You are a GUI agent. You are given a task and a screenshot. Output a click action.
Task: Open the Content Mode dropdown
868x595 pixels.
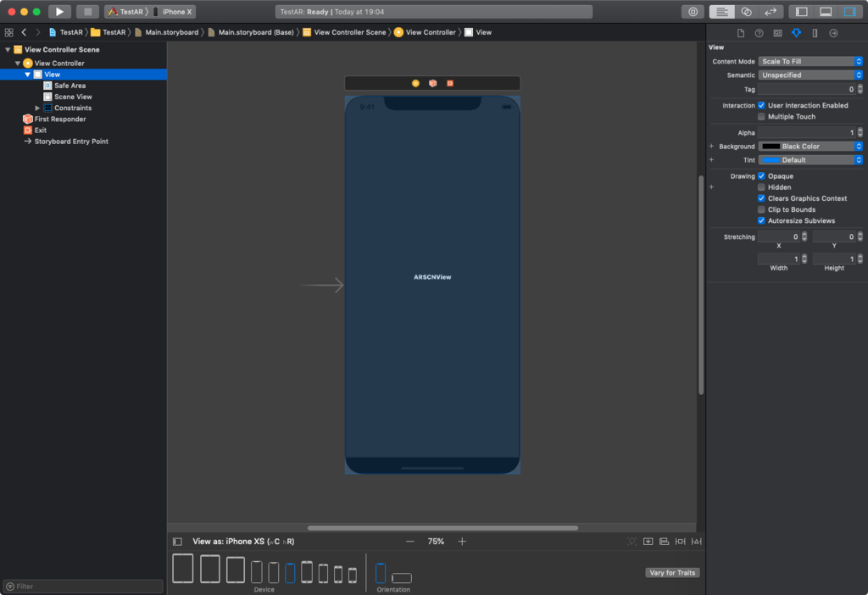(810, 61)
